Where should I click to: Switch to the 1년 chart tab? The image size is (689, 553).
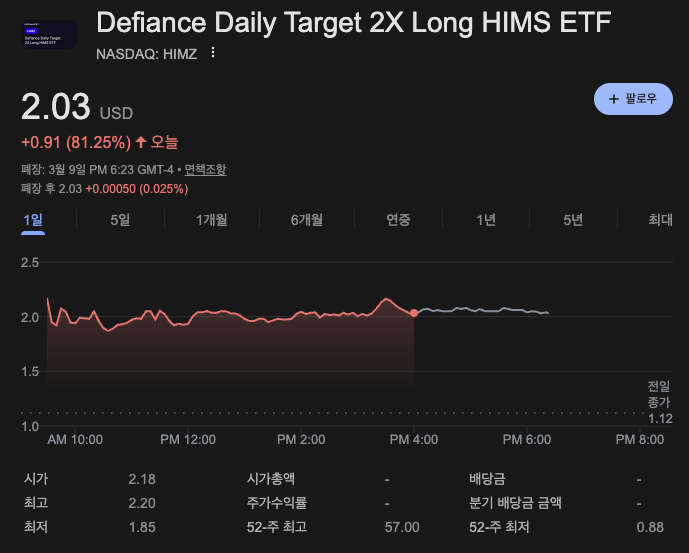point(486,219)
